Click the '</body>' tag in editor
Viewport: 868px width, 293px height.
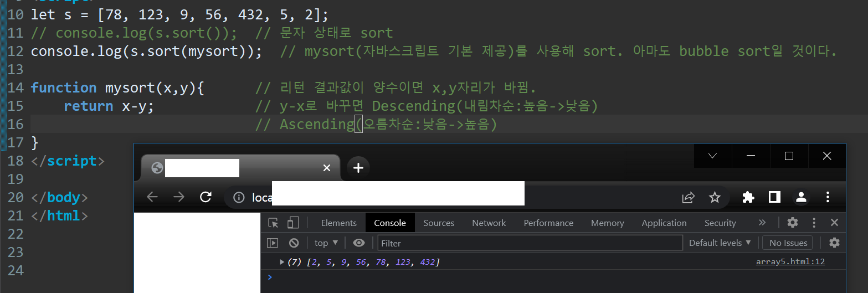pos(59,197)
